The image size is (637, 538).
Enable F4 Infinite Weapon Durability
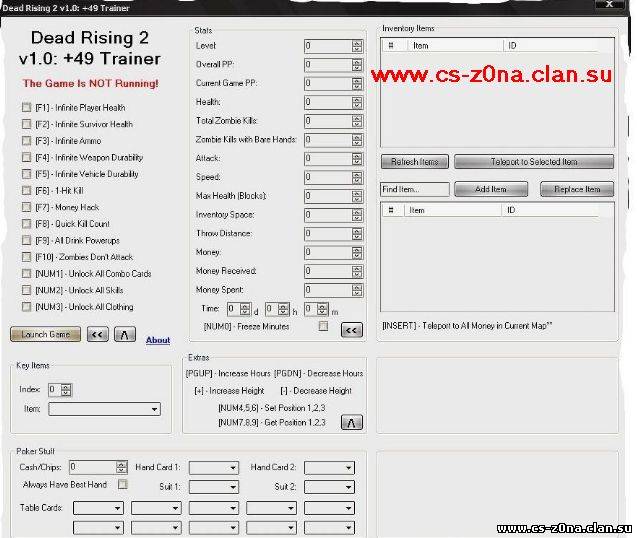26,157
